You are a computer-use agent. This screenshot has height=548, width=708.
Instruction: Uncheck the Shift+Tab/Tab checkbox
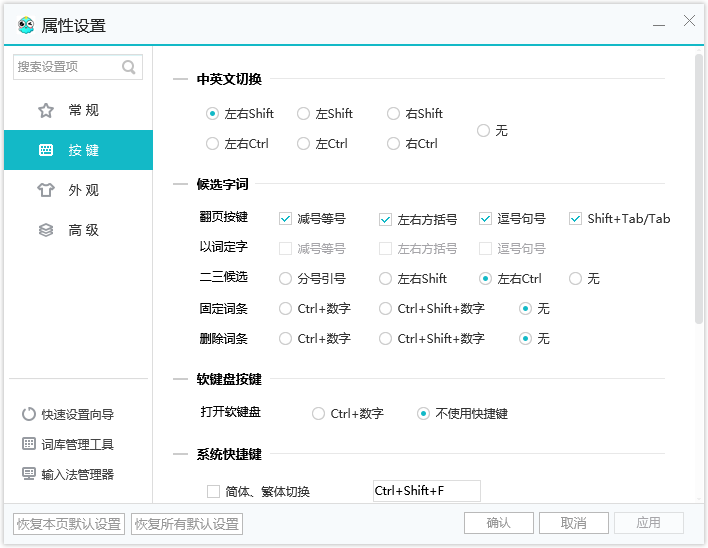click(576, 219)
